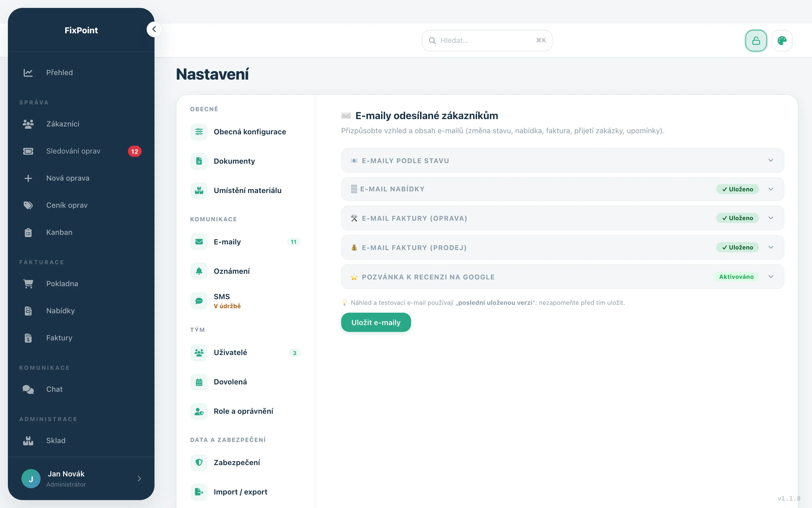
Task: Click the Pokladna cart icon
Action: click(28, 284)
